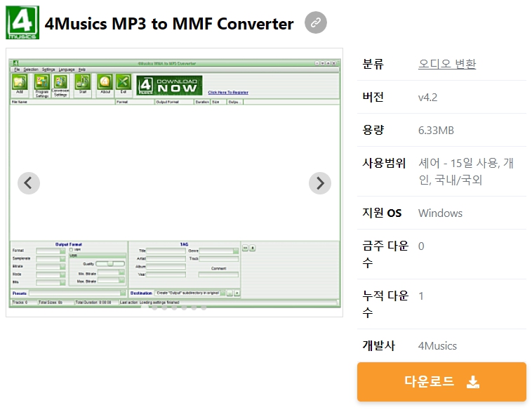
Task: Click the 개발사 label
Action: point(378,345)
